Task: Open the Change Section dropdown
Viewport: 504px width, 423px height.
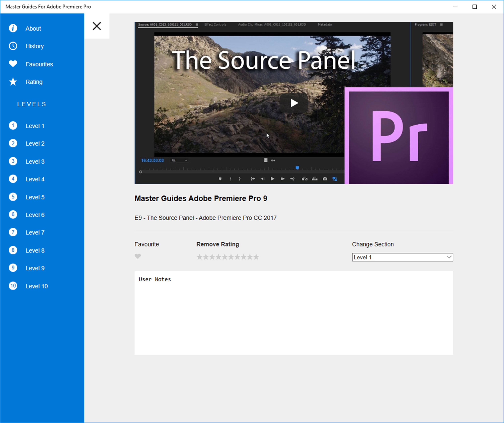Action: 402,257
